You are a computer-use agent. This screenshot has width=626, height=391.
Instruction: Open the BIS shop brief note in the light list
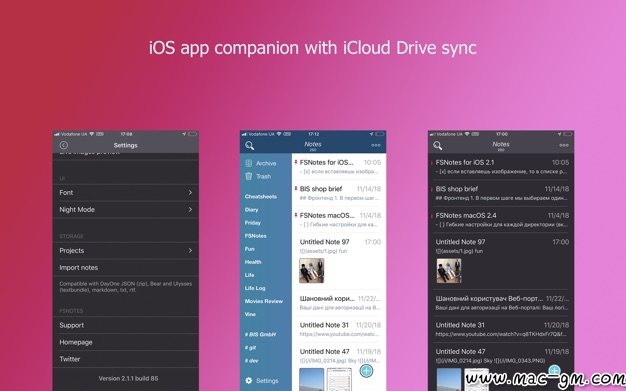click(339, 193)
